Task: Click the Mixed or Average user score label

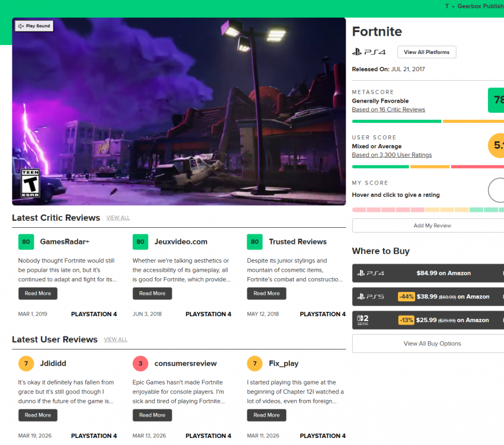Action: (x=377, y=147)
